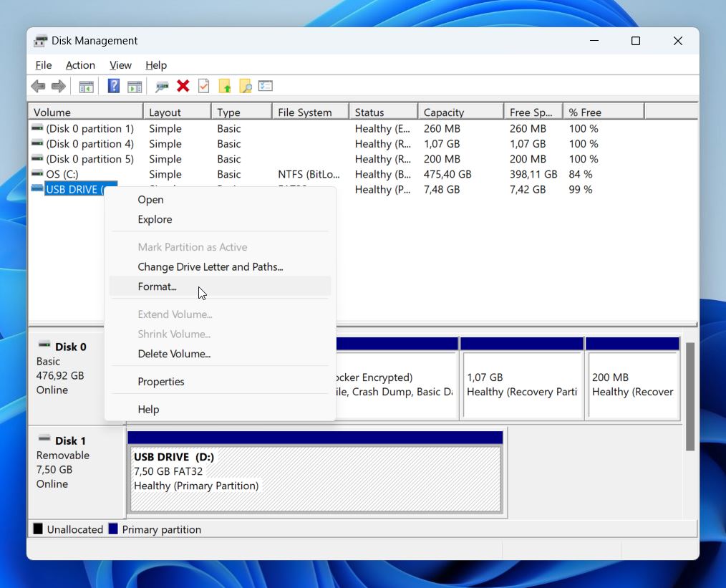Image resolution: width=726 pixels, height=588 pixels.
Task: Select the (Disk 0 partition 5) volume row
Action: [89, 159]
